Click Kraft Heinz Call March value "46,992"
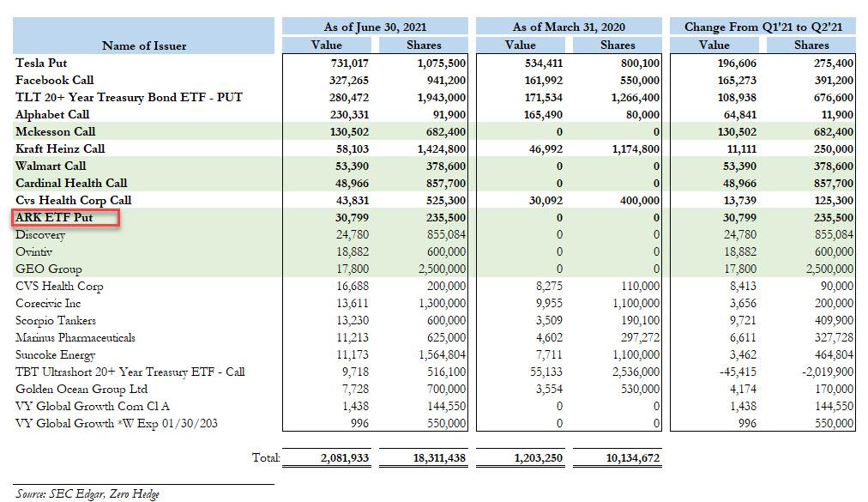The height and width of the screenshot is (502, 868). (546, 149)
